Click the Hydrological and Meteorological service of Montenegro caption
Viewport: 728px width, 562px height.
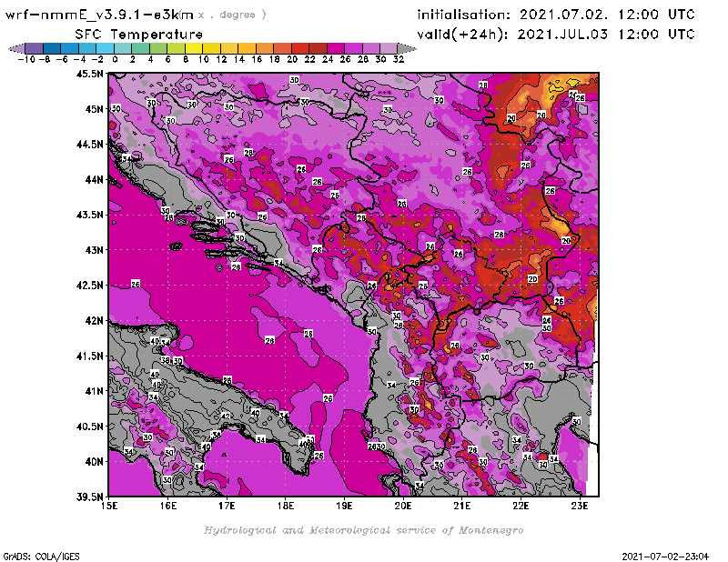pyautogui.click(x=363, y=530)
